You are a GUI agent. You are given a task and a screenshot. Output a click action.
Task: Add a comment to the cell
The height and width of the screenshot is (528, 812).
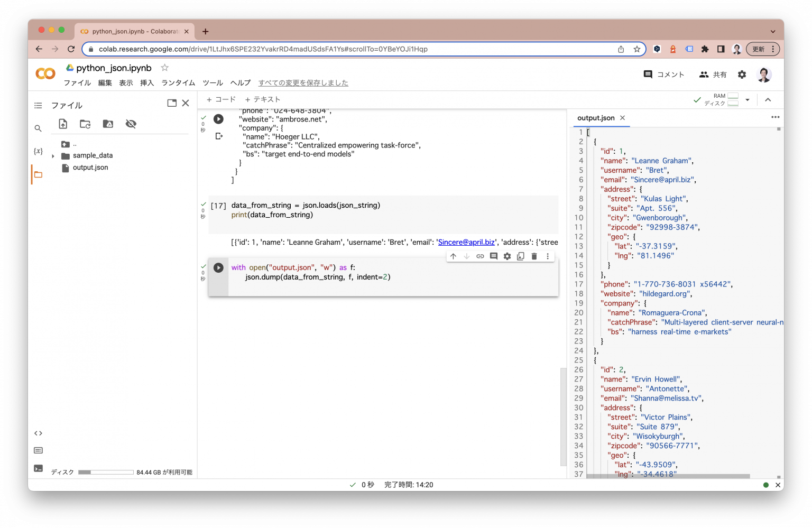(493, 256)
